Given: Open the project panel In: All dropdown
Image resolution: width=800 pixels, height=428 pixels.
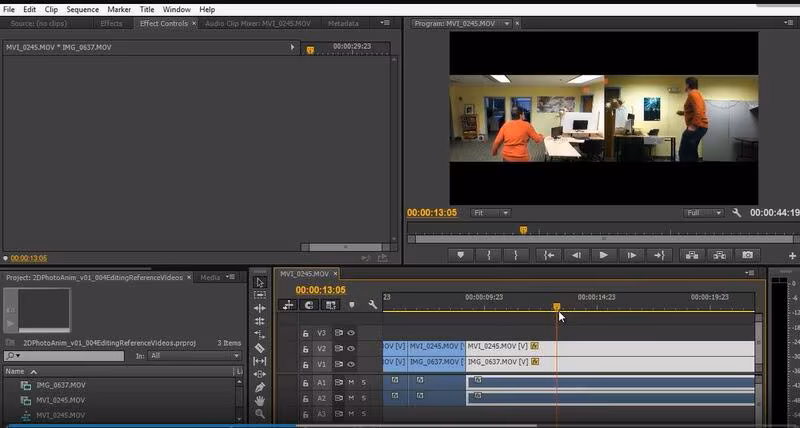Looking at the screenshot, I should (x=194, y=356).
